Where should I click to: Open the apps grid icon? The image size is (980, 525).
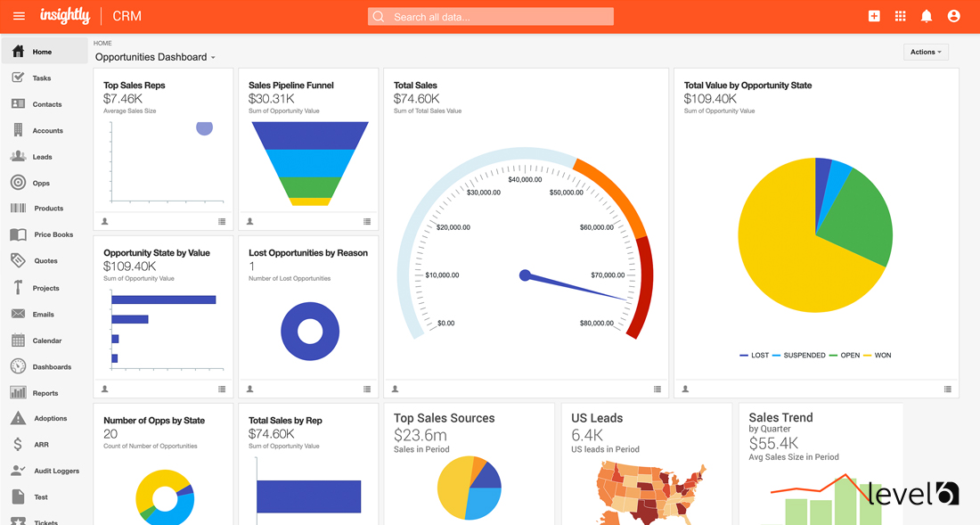pyautogui.click(x=901, y=16)
